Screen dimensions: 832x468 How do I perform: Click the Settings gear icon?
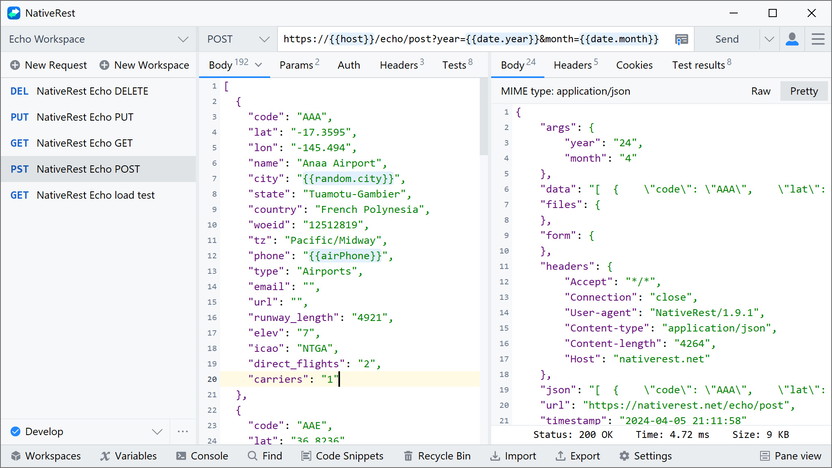[625, 456]
